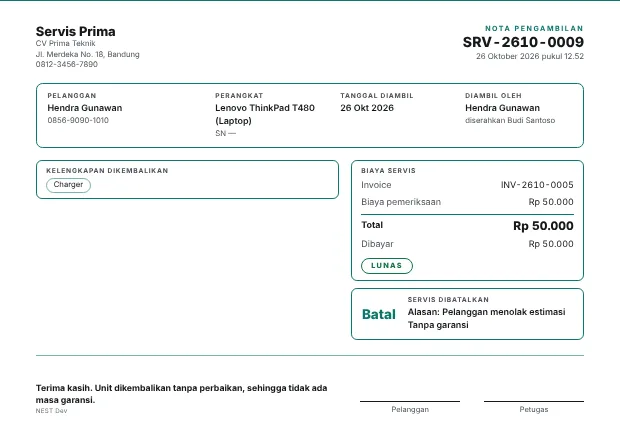Image resolution: width=620 pixels, height=437 pixels.
Task: Select device Lenovo ThinkPad T480 (Laptop)
Action: click(x=265, y=114)
